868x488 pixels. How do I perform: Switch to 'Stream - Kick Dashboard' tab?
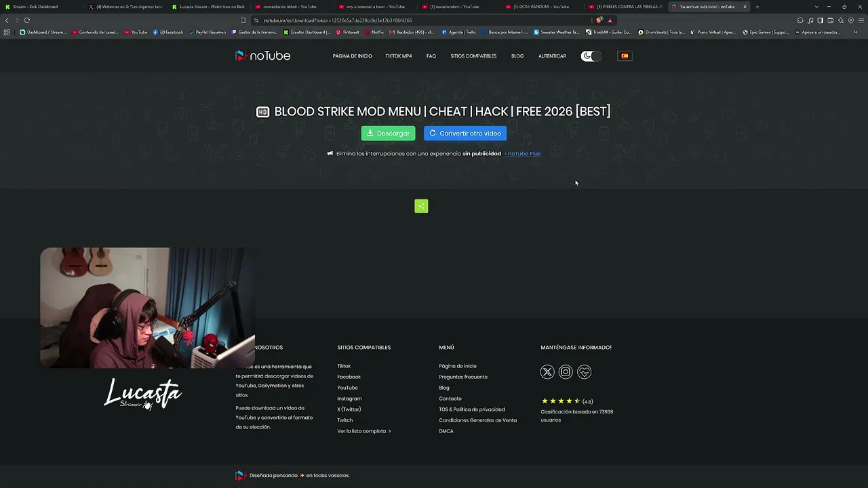[41, 7]
